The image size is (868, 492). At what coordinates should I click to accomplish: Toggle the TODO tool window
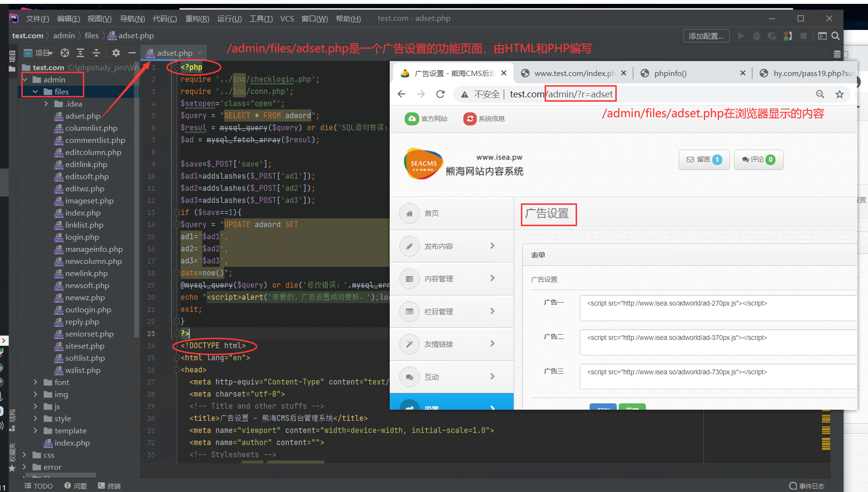pos(39,486)
